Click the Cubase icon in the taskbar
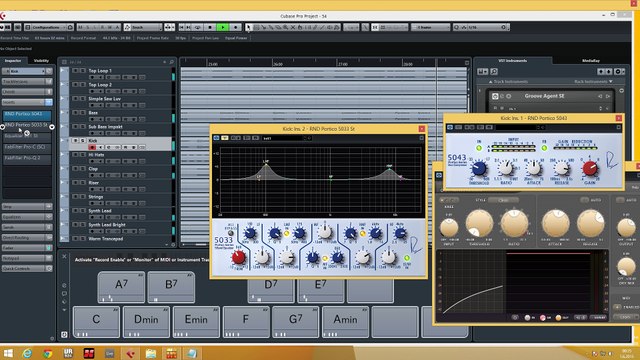The image size is (640, 360). 130,353
